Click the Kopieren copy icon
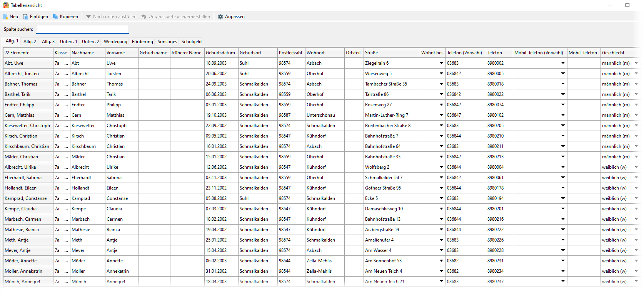The image size is (644, 292). [x=55, y=17]
